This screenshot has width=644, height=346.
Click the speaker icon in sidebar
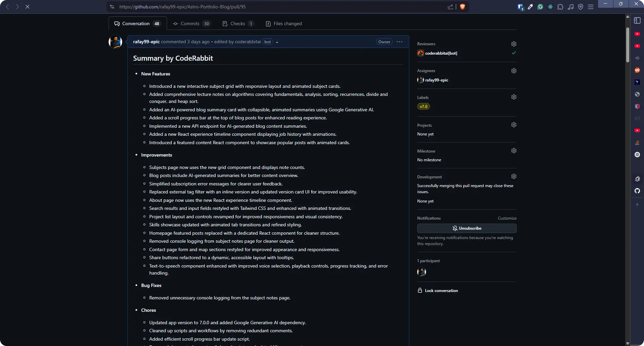click(x=637, y=58)
